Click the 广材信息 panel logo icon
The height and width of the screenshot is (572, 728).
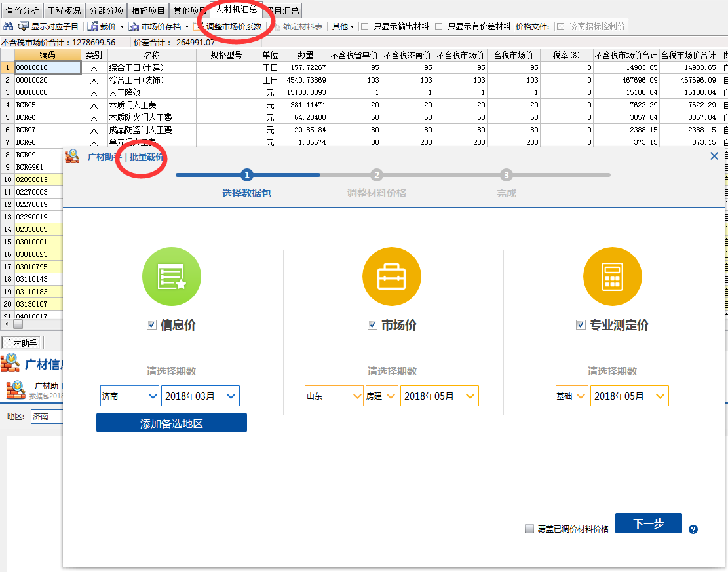click(10, 362)
